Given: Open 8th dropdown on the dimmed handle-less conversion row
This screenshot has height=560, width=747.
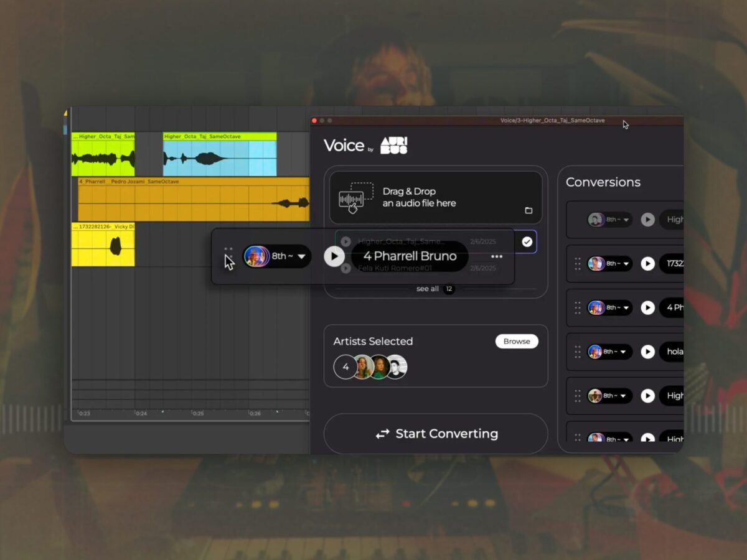Looking at the screenshot, I should (x=618, y=220).
